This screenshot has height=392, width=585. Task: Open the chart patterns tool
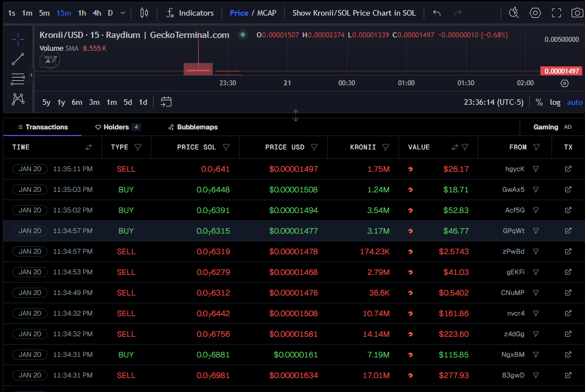coord(18,99)
